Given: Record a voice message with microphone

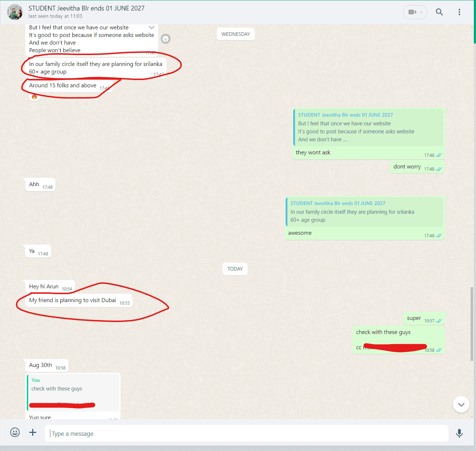Looking at the screenshot, I should point(459,433).
